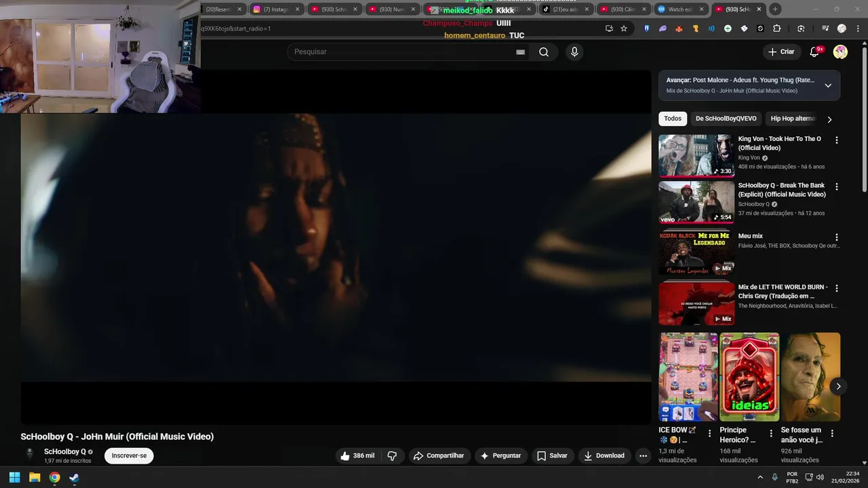This screenshot has height=488, width=868.
Task: Show next Shorts with arrow button
Action: tap(838, 386)
